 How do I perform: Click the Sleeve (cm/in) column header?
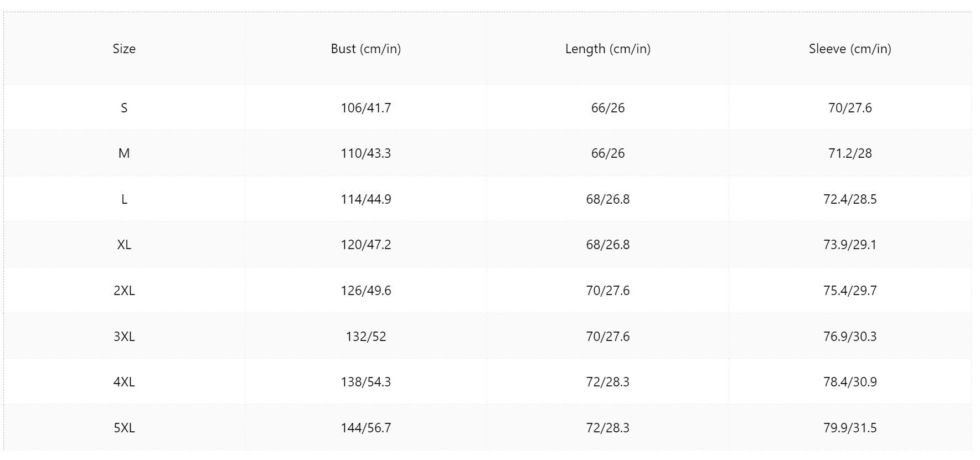(850, 49)
